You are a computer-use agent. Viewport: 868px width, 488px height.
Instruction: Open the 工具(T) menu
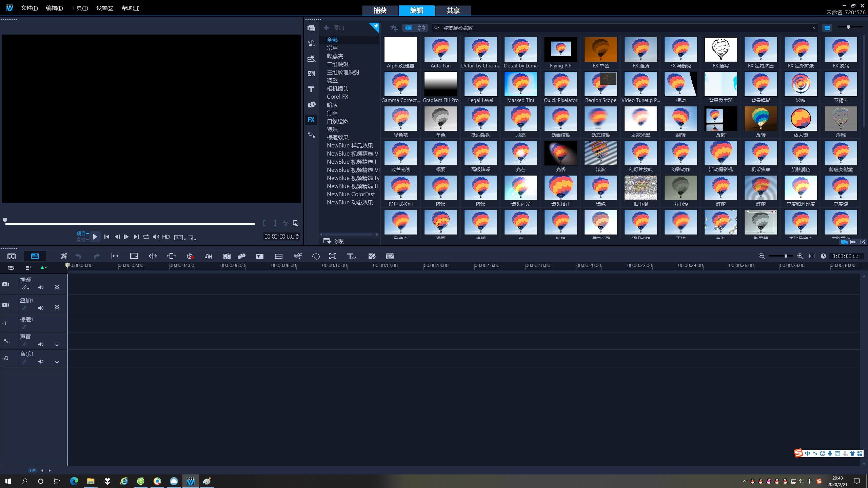coord(79,8)
